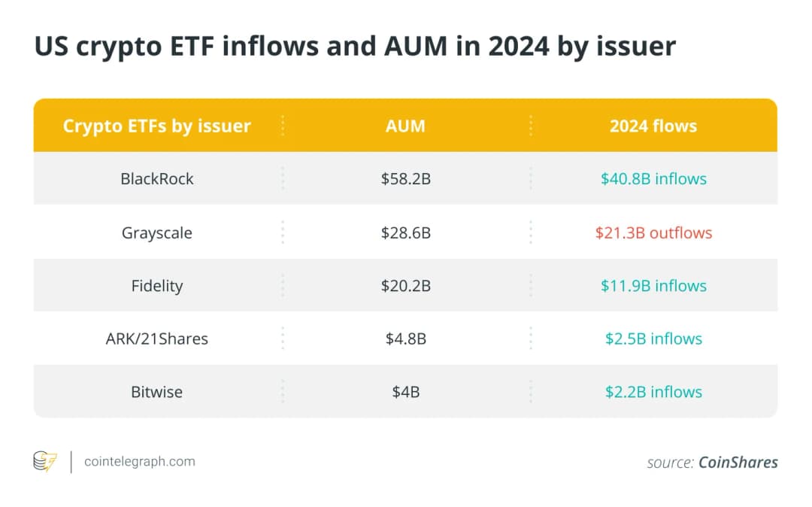Click the BlackRock issuer cell

[x=156, y=179]
